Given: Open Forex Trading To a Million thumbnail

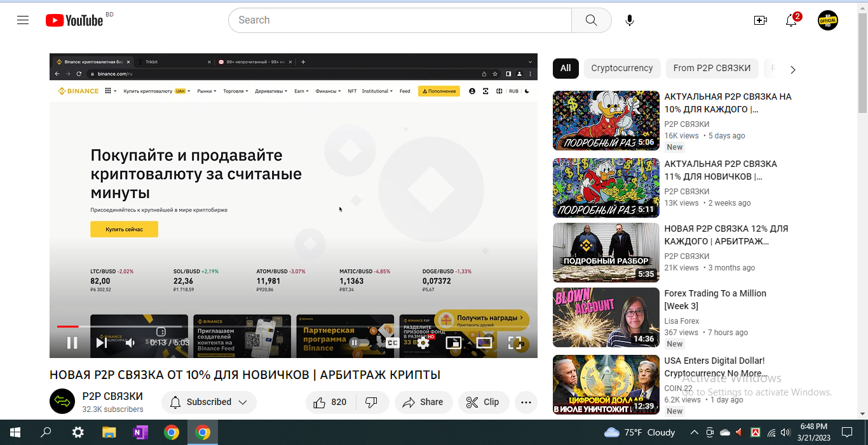Looking at the screenshot, I should click(606, 317).
